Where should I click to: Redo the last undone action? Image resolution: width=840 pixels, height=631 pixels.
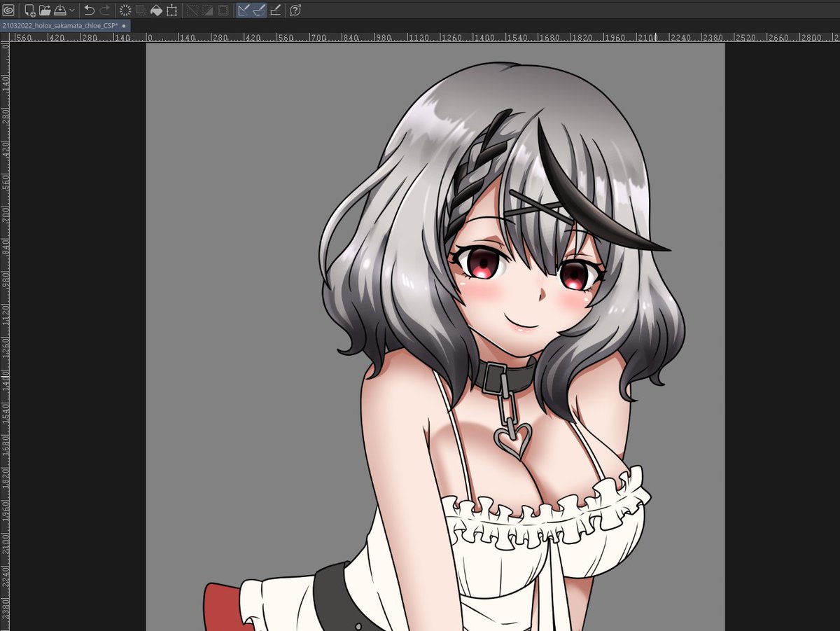tap(105, 10)
